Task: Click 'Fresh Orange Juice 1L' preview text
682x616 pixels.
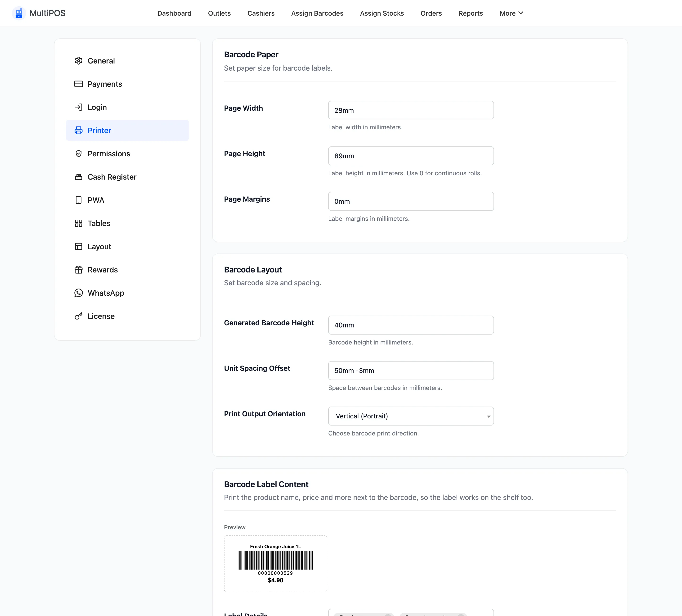Action: coord(275,547)
